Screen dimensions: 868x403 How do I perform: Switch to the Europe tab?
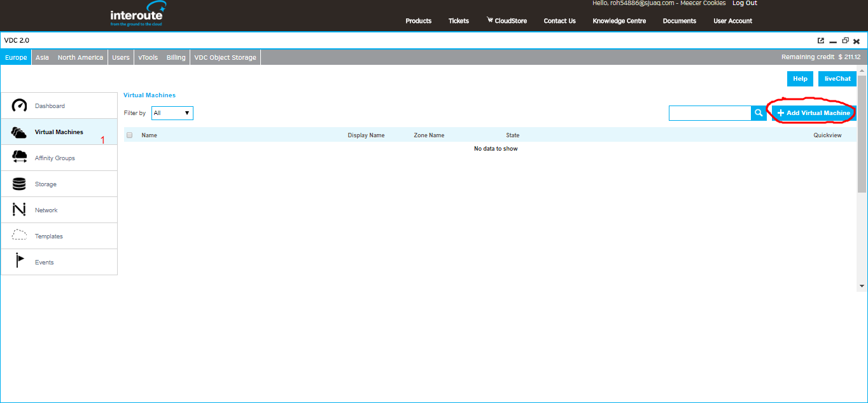pos(16,57)
